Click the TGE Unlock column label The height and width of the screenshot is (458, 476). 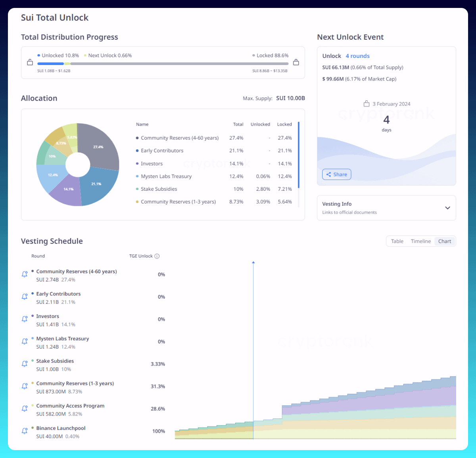point(141,256)
